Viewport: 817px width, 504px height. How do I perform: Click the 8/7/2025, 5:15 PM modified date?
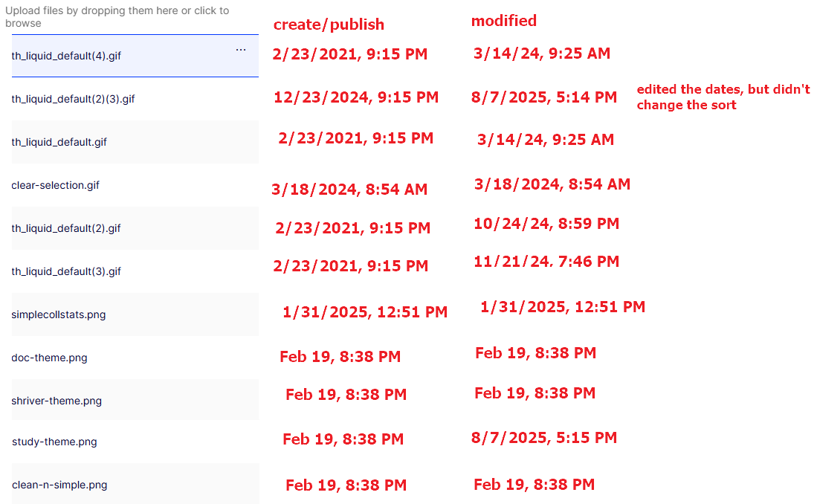coord(543,438)
